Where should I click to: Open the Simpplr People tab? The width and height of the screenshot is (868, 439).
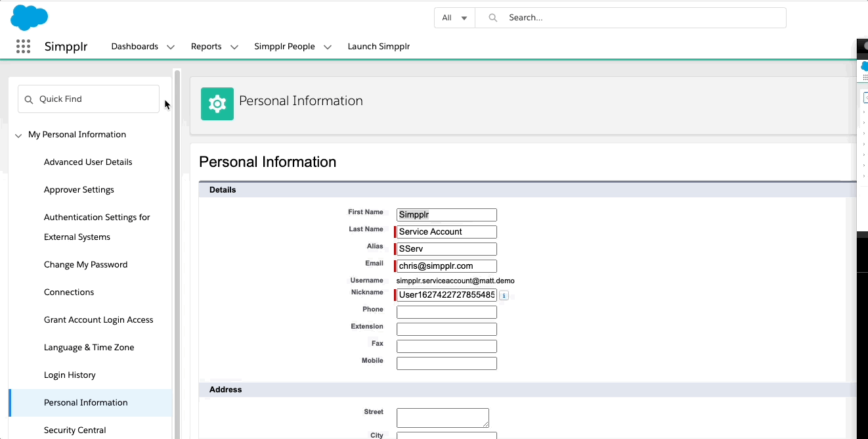[x=284, y=47]
